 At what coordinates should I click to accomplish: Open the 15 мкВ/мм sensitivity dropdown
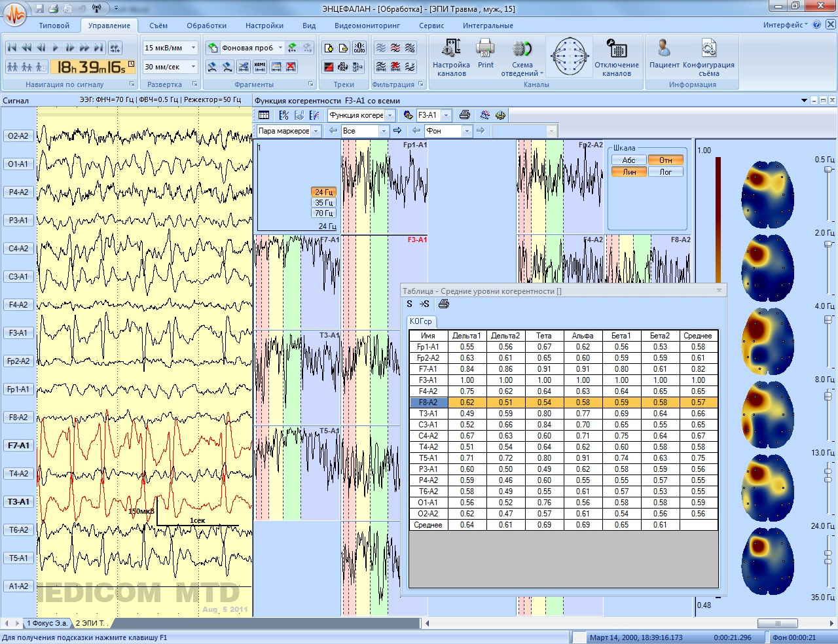pos(193,48)
